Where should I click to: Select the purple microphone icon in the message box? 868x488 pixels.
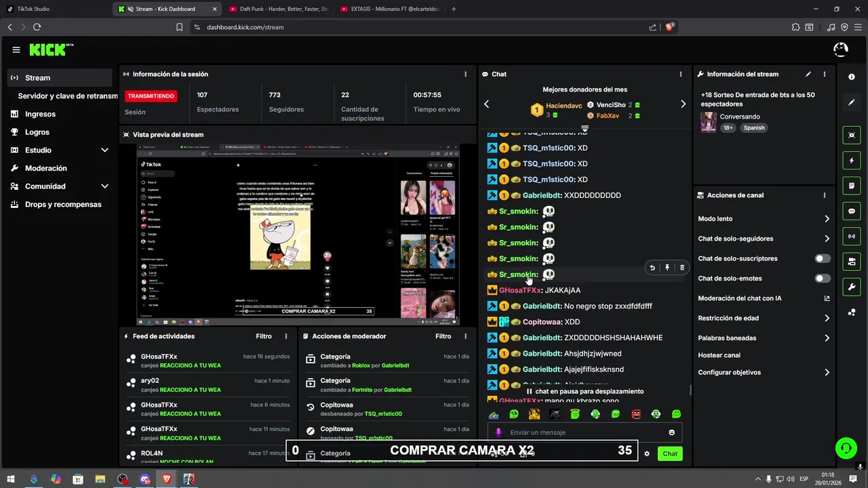pos(498,432)
